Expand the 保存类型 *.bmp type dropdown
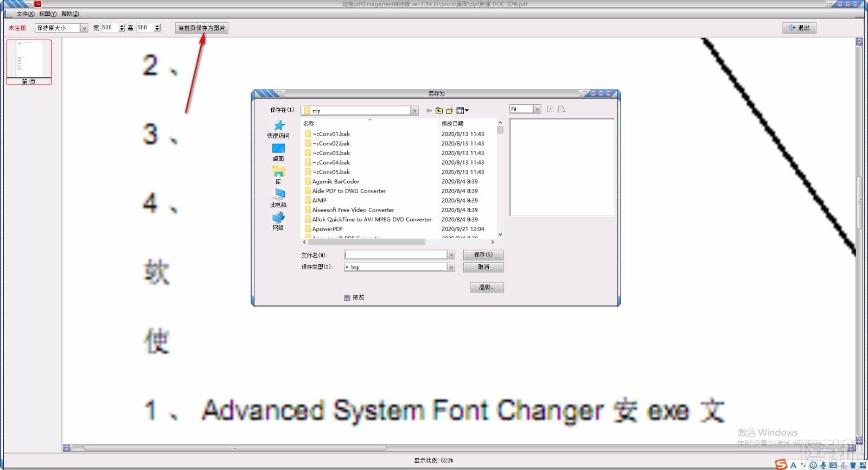The width and height of the screenshot is (868, 470). click(451, 267)
